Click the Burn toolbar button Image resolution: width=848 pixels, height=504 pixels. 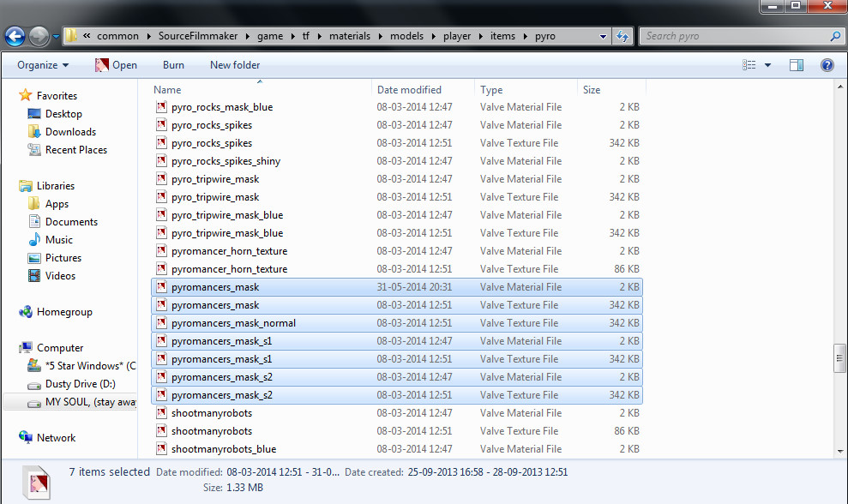pyautogui.click(x=173, y=65)
